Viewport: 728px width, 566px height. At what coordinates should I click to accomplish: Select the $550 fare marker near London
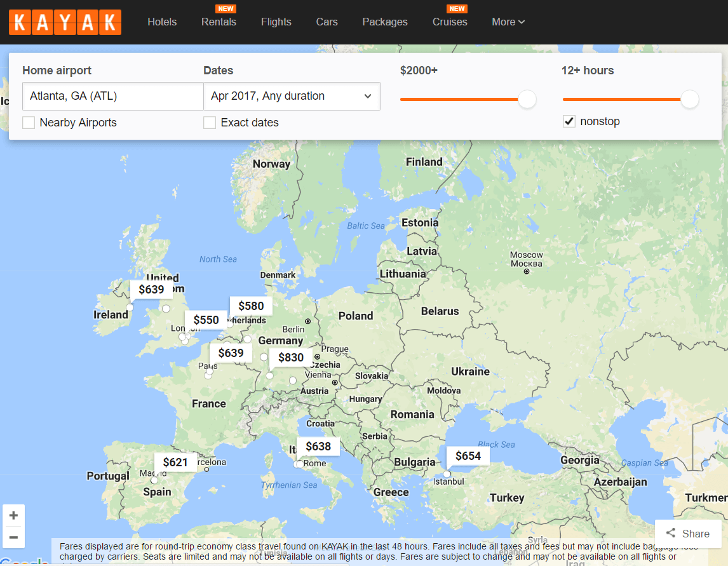coord(205,320)
